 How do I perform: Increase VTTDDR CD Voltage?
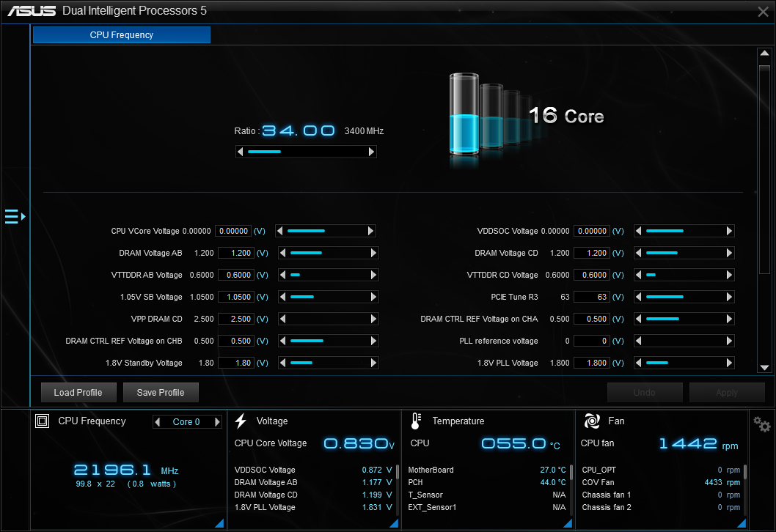pos(729,275)
